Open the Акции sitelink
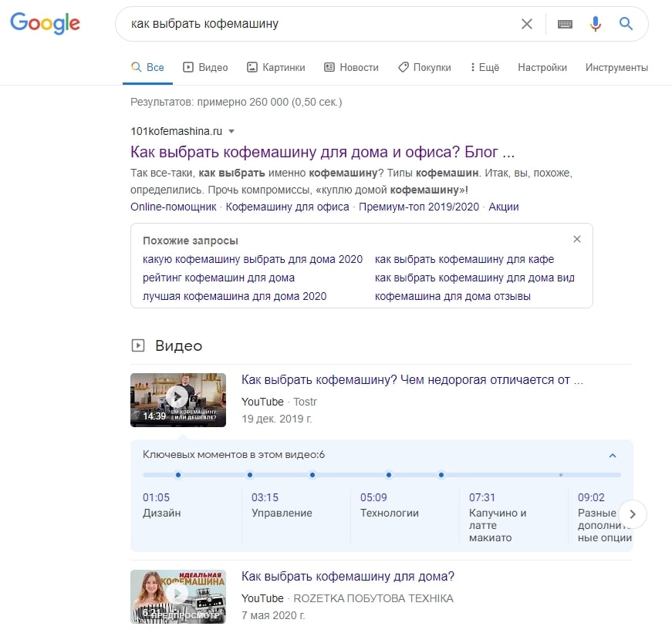Image resolution: width=672 pixels, height=633 pixels. [x=504, y=207]
